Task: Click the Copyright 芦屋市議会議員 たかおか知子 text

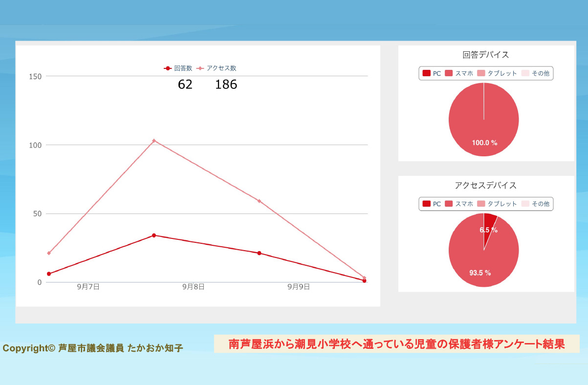Action: coord(93,348)
